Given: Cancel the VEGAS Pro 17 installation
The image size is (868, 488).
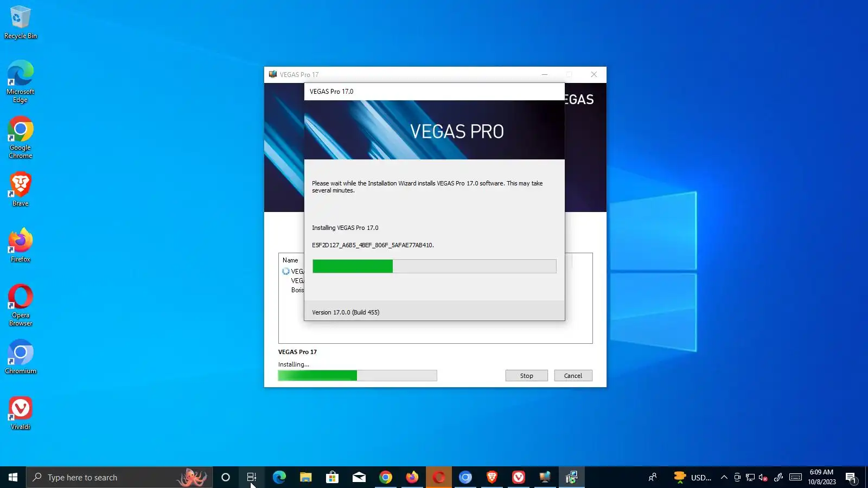Looking at the screenshot, I should 573,376.
